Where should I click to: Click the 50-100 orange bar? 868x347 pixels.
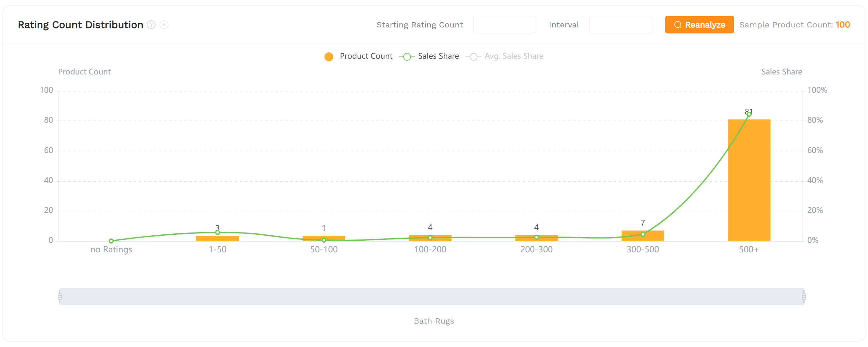tap(324, 238)
